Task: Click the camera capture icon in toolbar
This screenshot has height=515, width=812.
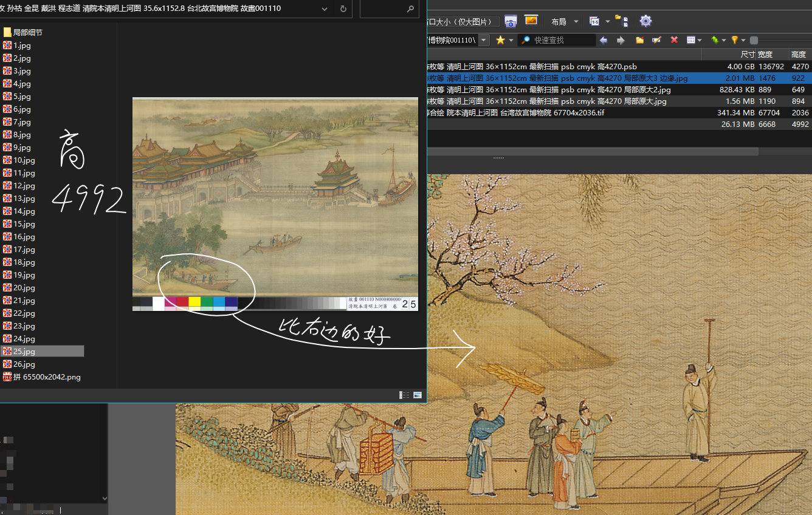Action: [511, 21]
